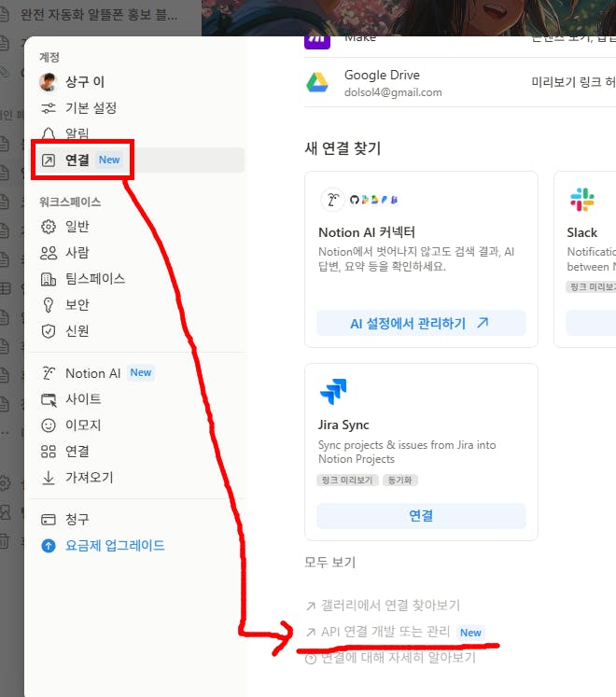Open workspace 연결 with grid icon
The width and height of the screenshot is (616, 697).
point(138,452)
